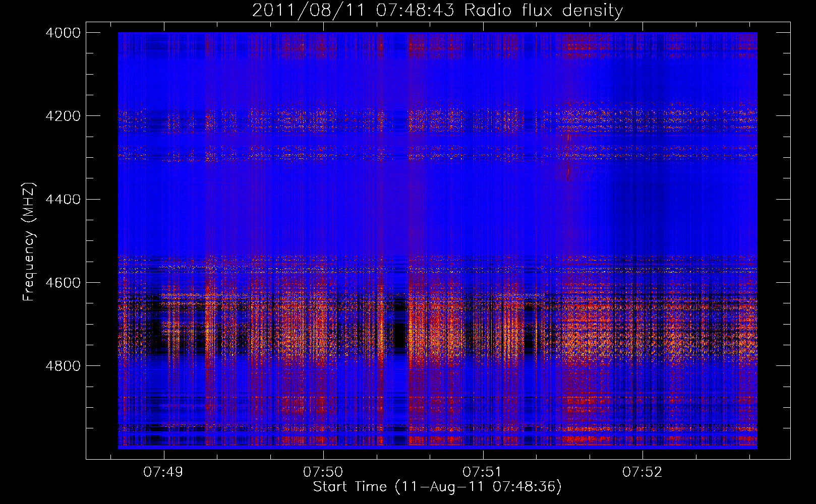The height and width of the screenshot is (504, 816).
Task: Click the 07:50 time axis label
Action: click(323, 472)
